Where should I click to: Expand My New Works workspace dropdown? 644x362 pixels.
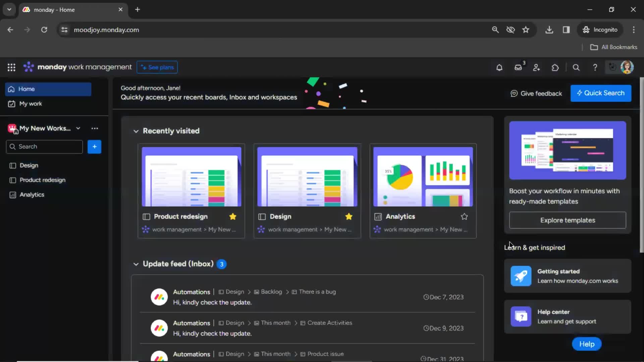[78, 128]
